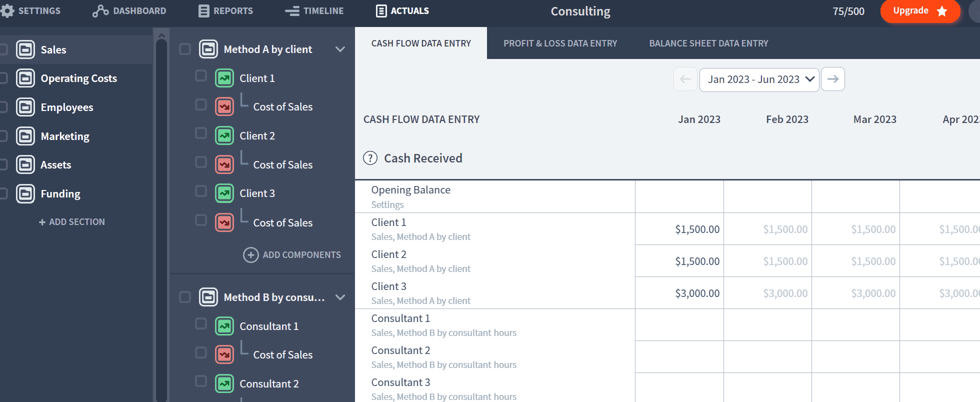This screenshot has height=402, width=980.
Task: Tick the Method A by client checkbox
Action: (185, 49)
